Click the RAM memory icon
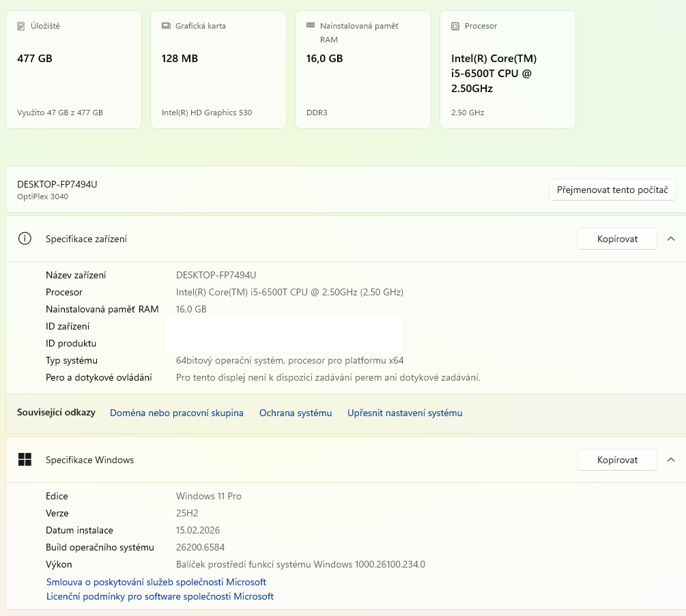 coord(311,25)
